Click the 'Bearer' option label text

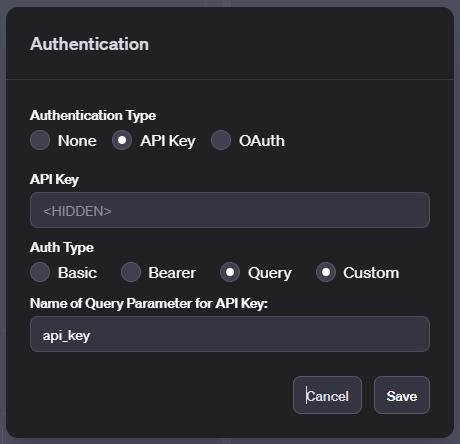172,273
